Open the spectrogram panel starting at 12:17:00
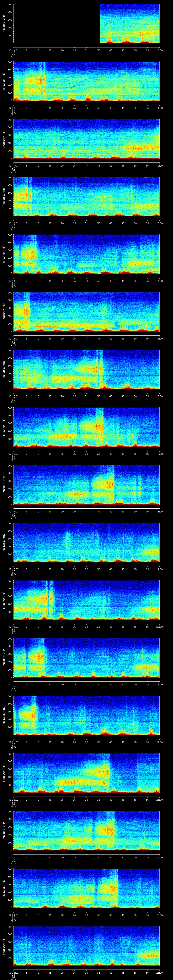 (86, 484)
